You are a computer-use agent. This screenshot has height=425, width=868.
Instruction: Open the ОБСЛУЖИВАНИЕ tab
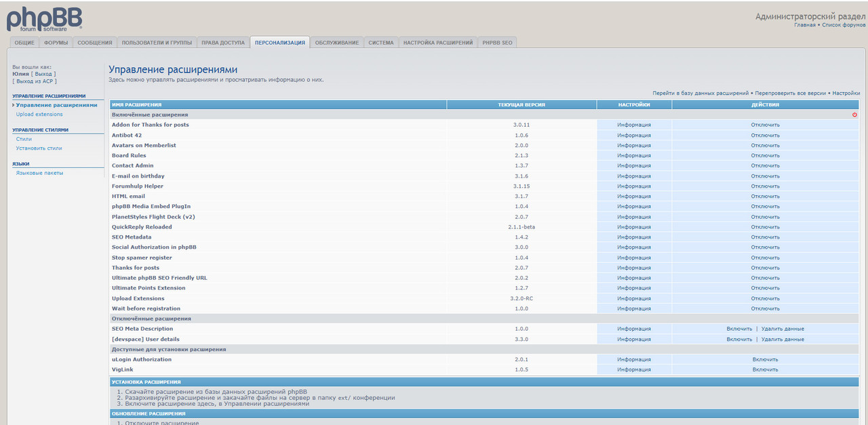pyautogui.click(x=337, y=43)
